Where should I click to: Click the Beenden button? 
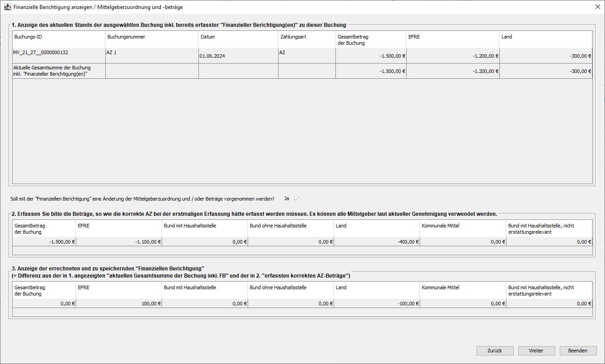[x=578, y=351]
